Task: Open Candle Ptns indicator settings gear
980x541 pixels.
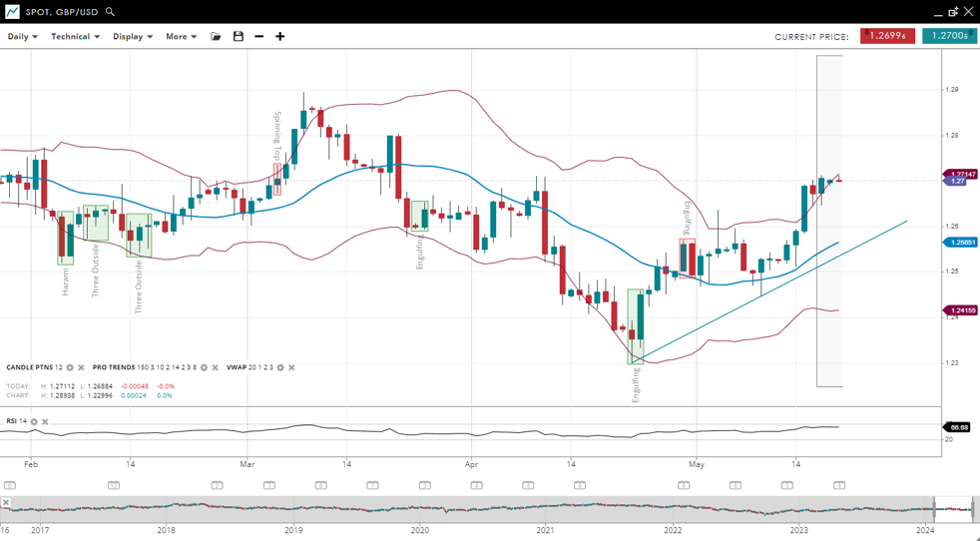Action: click(70, 368)
